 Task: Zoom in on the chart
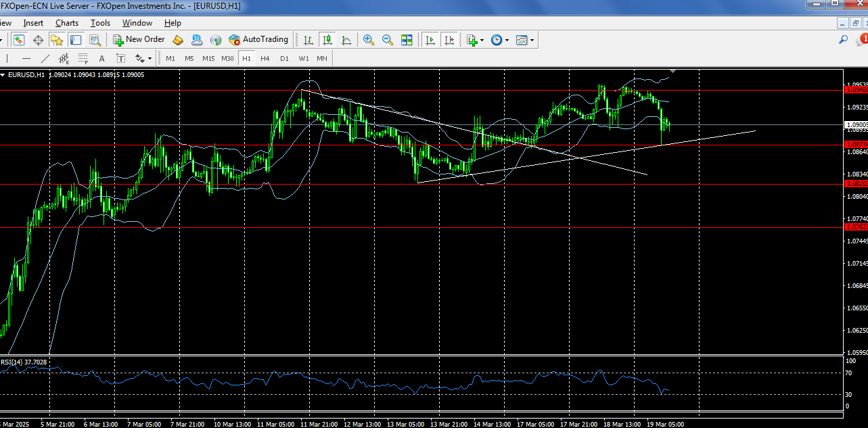click(369, 40)
